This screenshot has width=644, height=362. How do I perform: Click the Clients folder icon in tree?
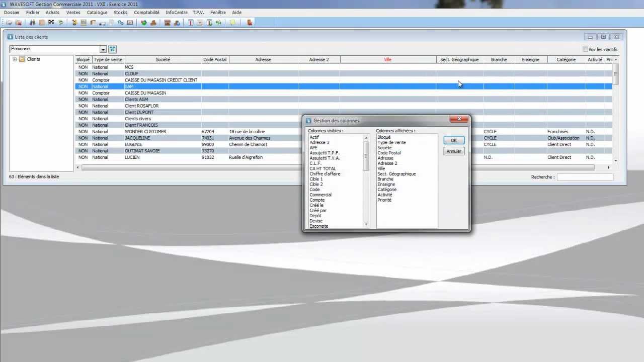[22, 59]
